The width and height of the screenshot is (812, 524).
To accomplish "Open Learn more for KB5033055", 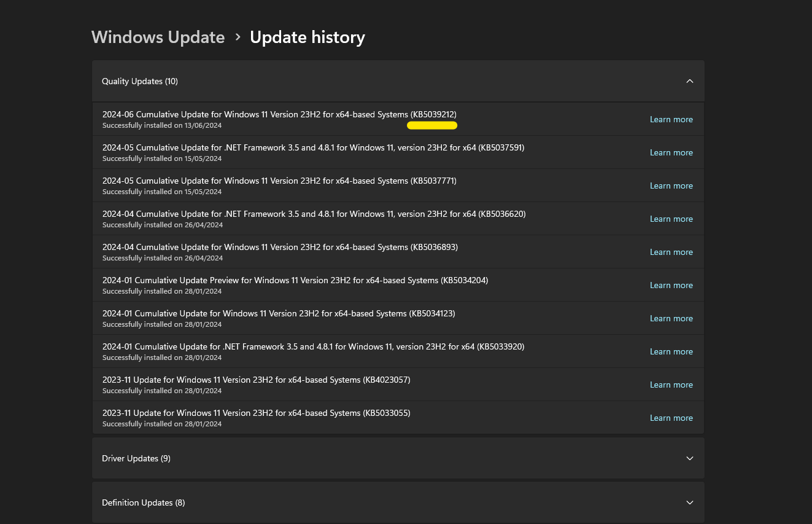I will (671, 418).
